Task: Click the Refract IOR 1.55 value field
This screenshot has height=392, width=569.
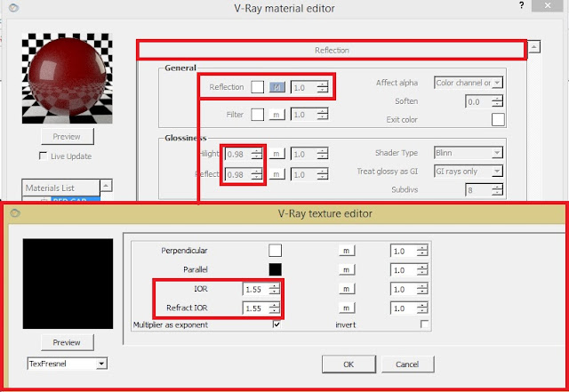Action: 256,308
